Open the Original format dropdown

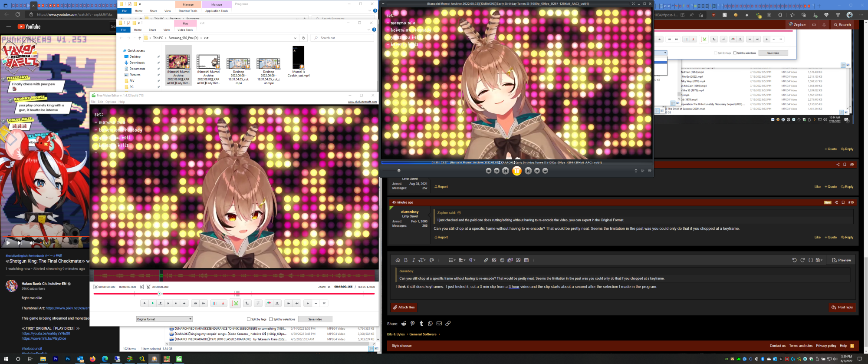[x=164, y=319]
